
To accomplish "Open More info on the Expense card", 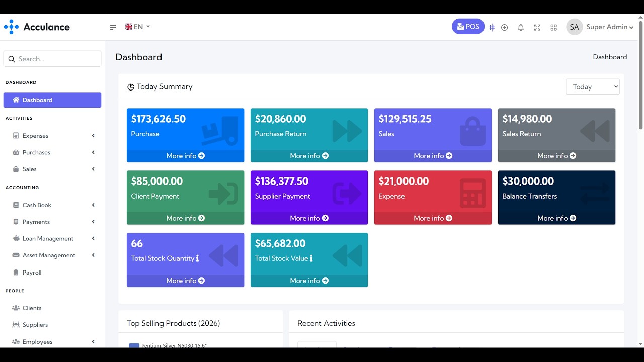I will pyautogui.click(x=433, y=218).
